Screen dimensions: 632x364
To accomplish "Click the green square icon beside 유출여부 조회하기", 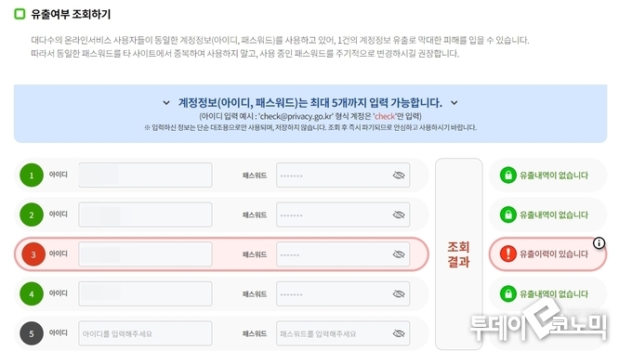I will click(x=20, y=14).
